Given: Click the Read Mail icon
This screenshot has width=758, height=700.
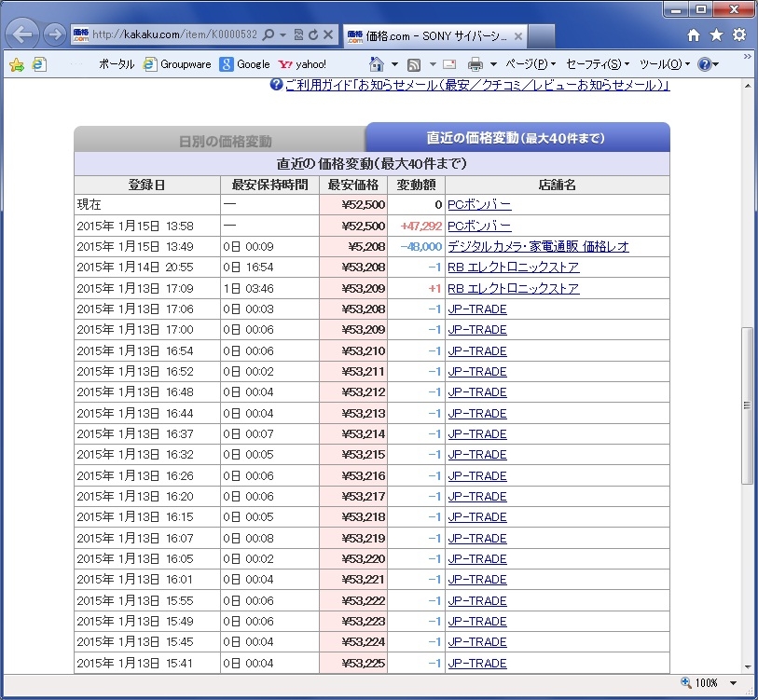Looking at the screenshot, I should tap(449, 64).
